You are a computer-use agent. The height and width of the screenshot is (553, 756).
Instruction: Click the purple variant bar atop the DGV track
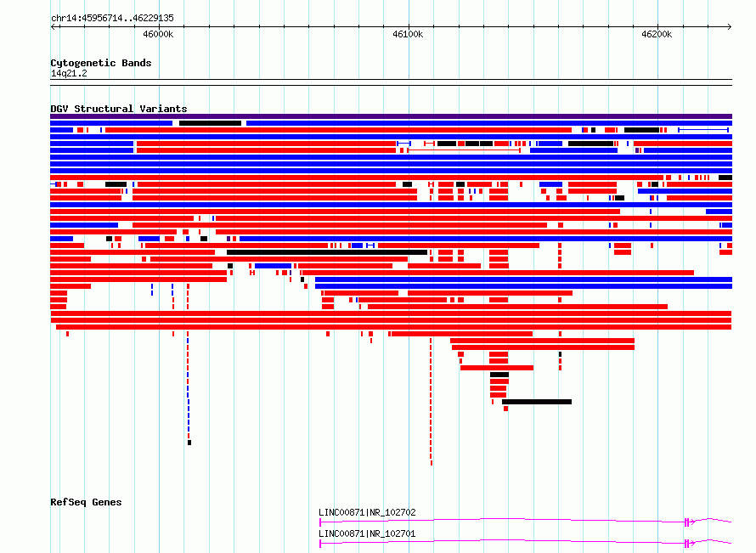(391, 116)
